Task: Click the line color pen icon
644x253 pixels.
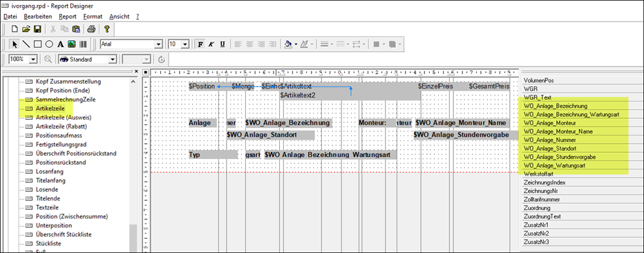Action: (x=304, y=44)
